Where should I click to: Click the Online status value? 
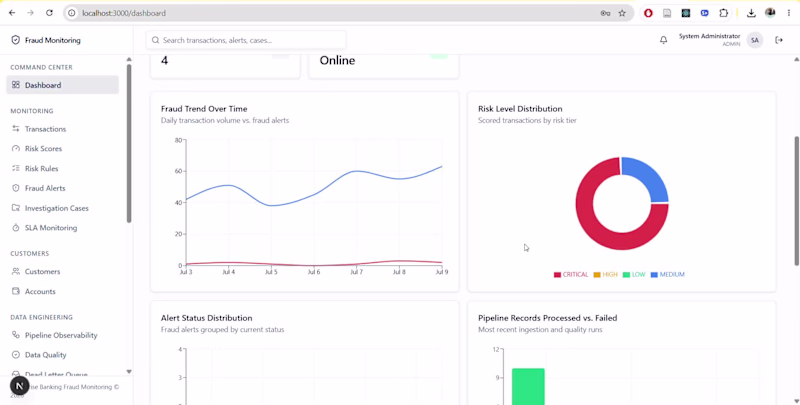(x=337, y=60)
